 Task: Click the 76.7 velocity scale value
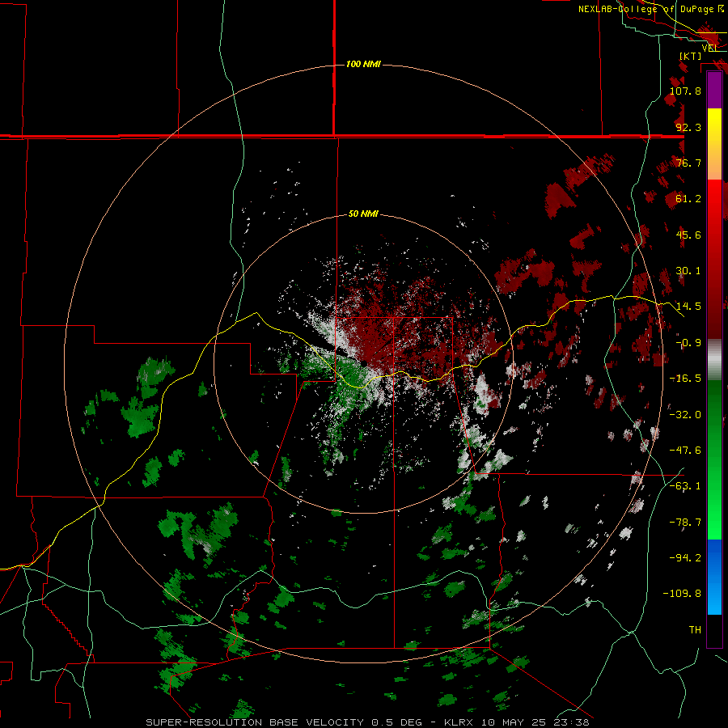pyautogui.click(x=688, y=163)
